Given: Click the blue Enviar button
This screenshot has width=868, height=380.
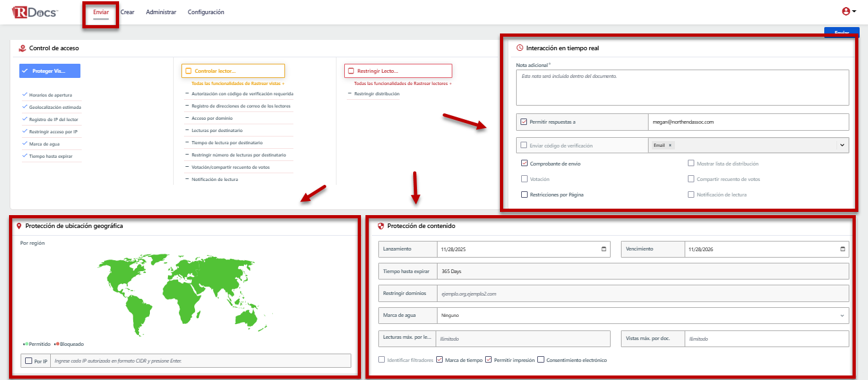Looking at the screenshot, I should point(841,33).
